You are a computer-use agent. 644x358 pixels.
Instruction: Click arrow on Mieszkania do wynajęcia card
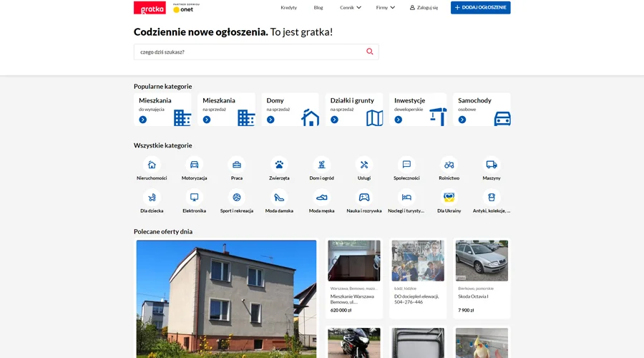point(143,120)
